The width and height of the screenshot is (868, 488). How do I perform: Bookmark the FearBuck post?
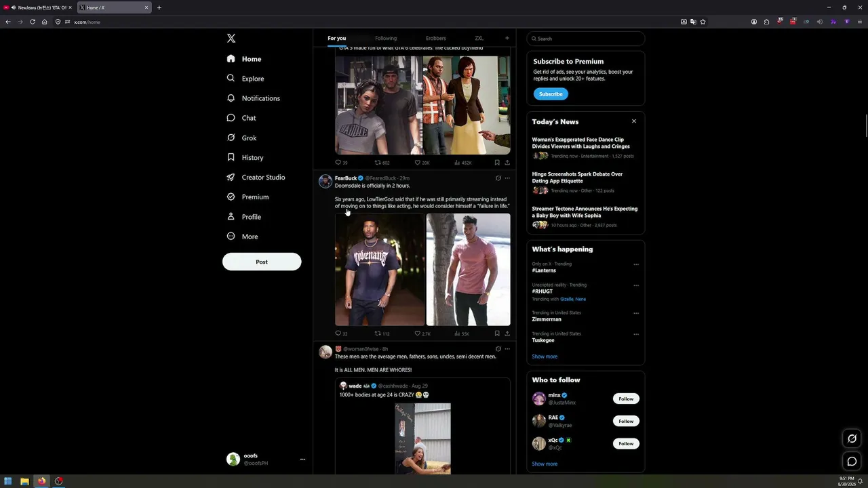(x=497, y=333)
